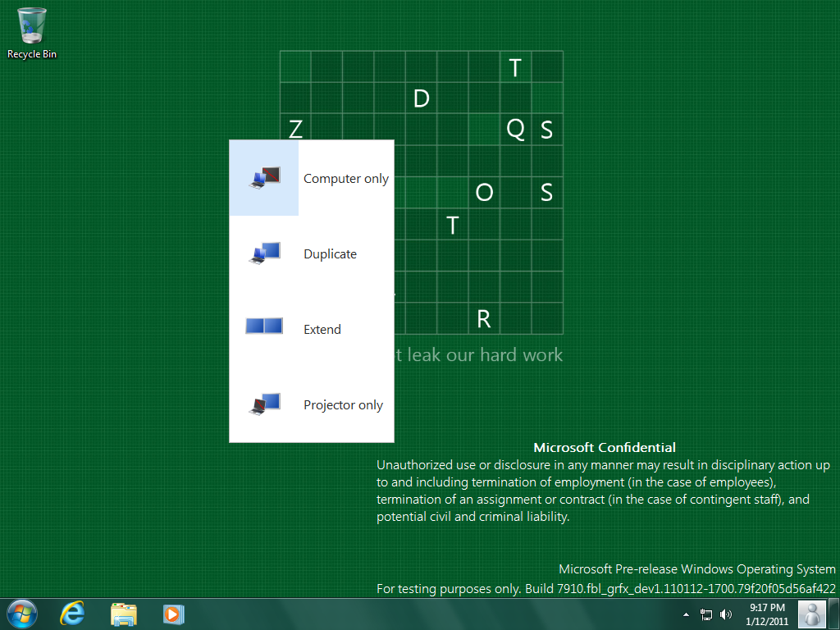Image resolution: width=840 pixels, height=630 pixels.
Task: Click the 'Recycle Bin' label text
Action: point(32,54)
